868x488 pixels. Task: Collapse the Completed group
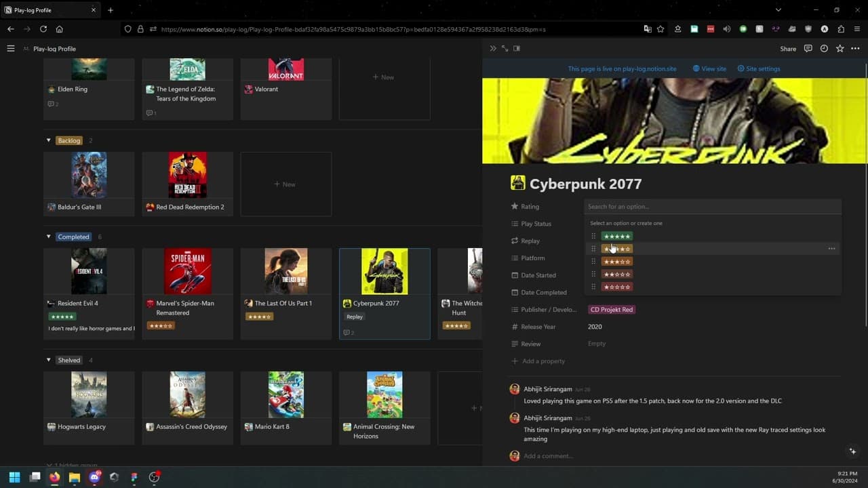click(49, 237)
